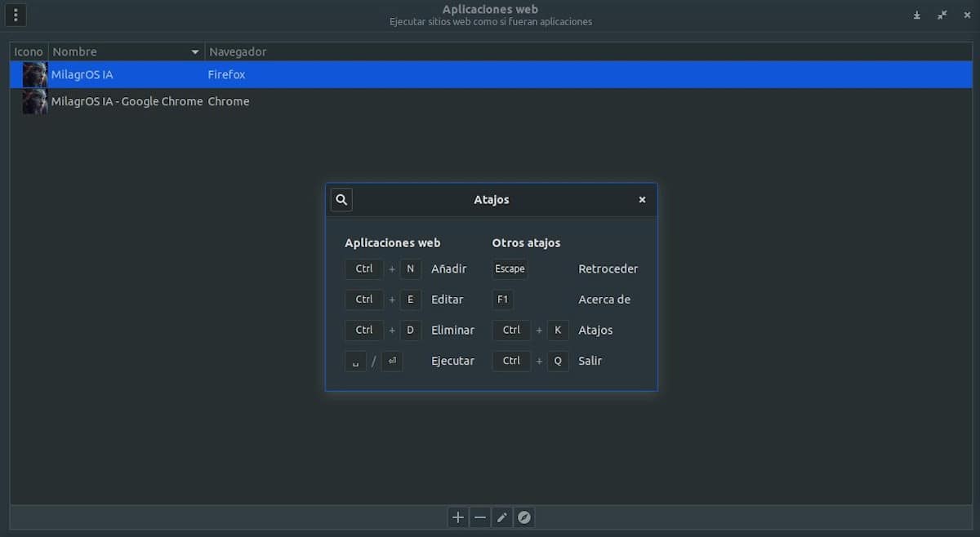The width and height of the screenshot is (980, 537).
Task: Add a new web app using the plus icon
Action: 457,517
